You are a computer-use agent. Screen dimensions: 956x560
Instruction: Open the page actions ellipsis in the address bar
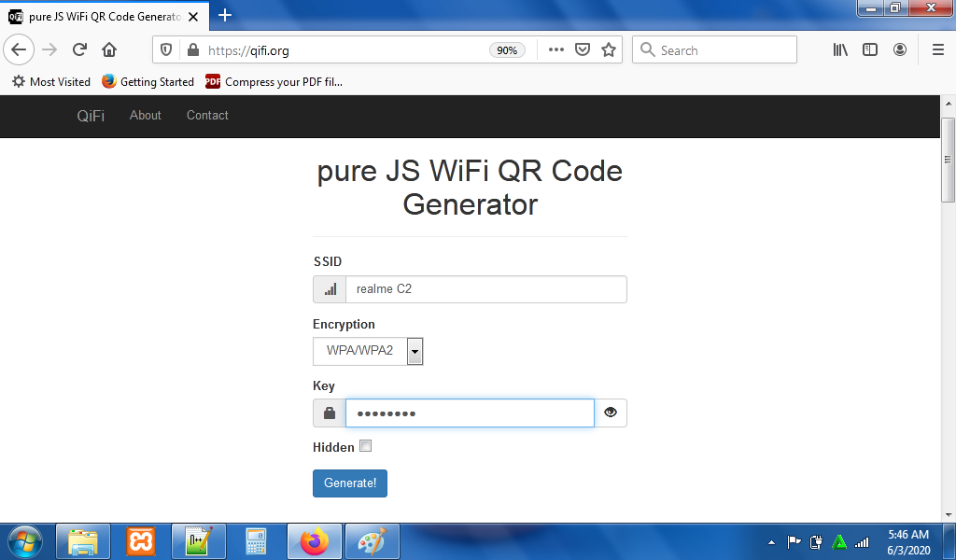pyautogui.click(x=555, y=49)
